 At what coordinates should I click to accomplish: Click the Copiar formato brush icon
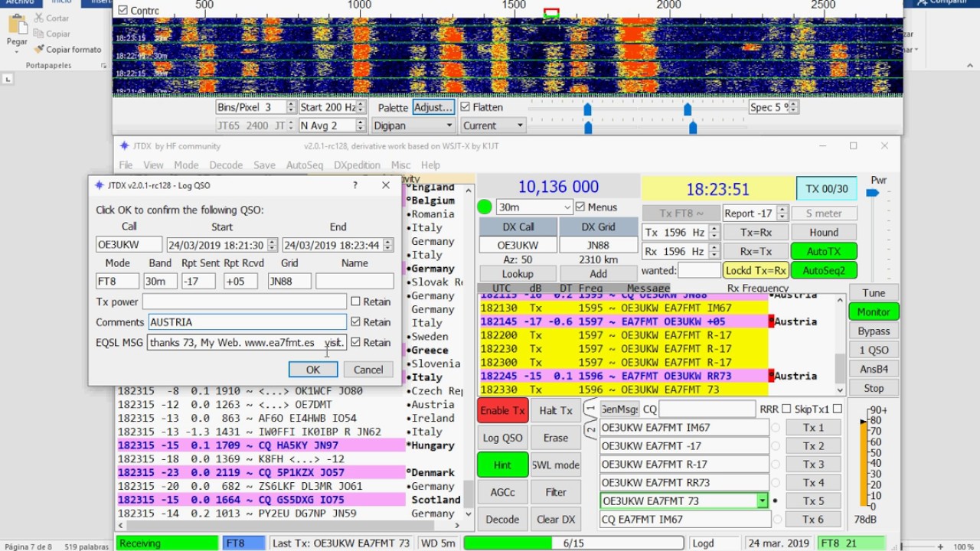[38, 49]
